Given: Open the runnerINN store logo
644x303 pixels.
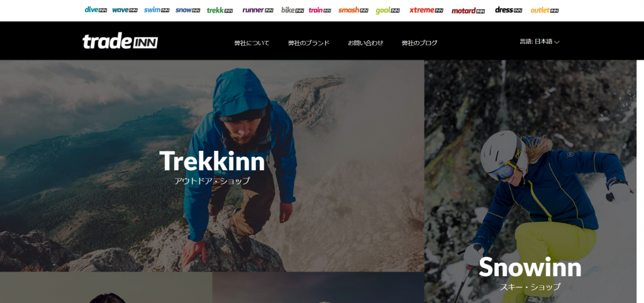Looking at the screenshot, I should click(258, 10).
